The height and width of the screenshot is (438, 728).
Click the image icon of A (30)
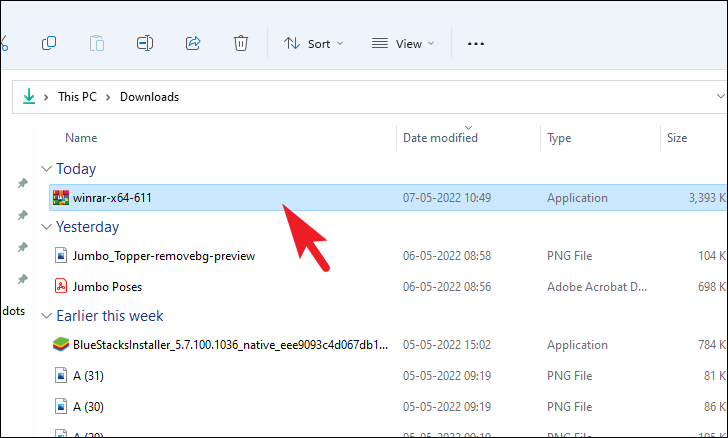[61, 406]
